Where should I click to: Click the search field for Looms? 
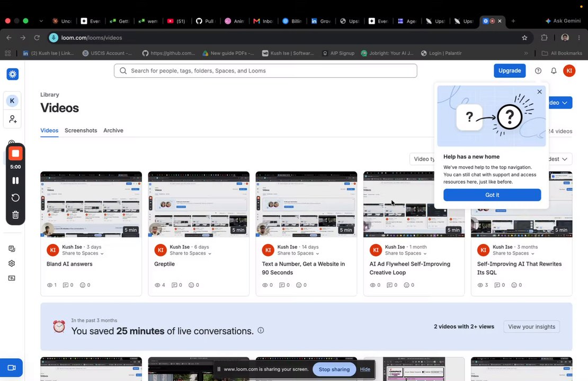click(x=265, y=71)
